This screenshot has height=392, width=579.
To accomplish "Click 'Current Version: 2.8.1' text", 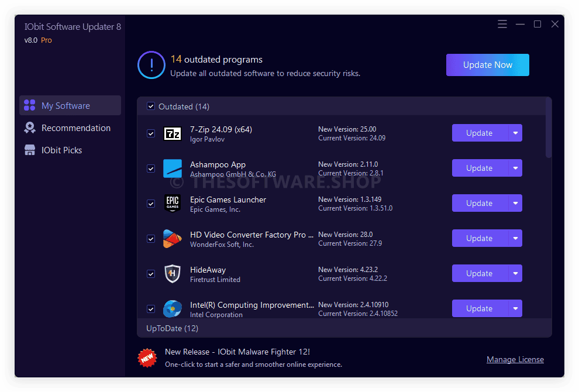I will [x=351, y=173].
